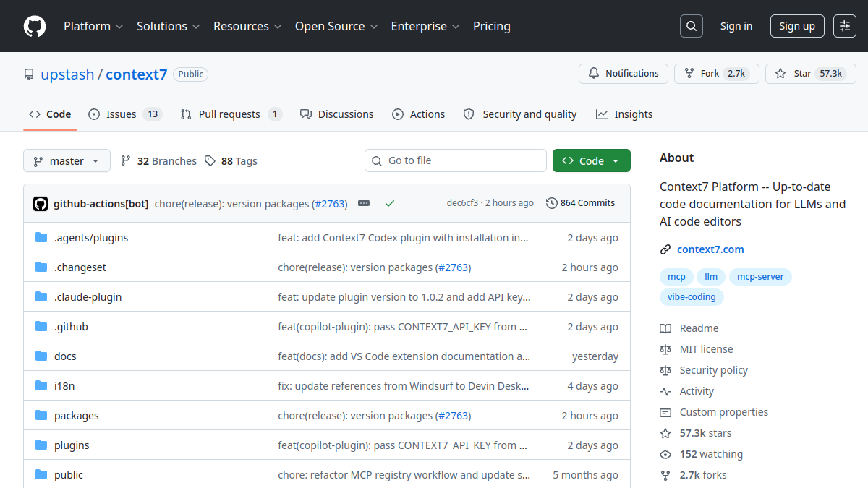Click the eye icon beside 152 watching
The height and width of the screenshot is (488, 868).
(665, 454)
